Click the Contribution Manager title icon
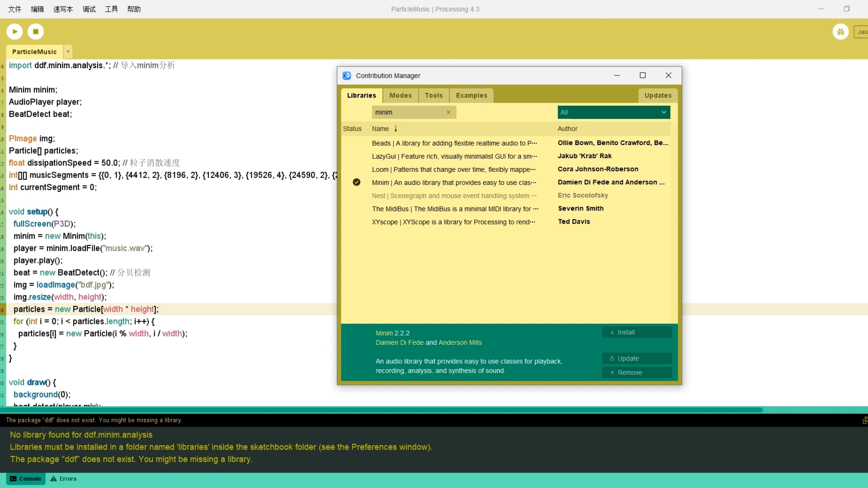 347,75
